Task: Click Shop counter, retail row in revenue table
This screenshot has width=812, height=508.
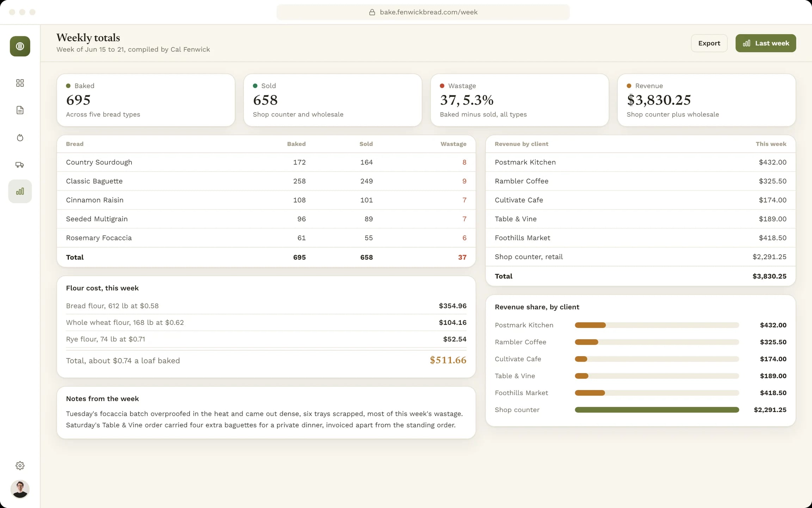Action: pos(640,257)
